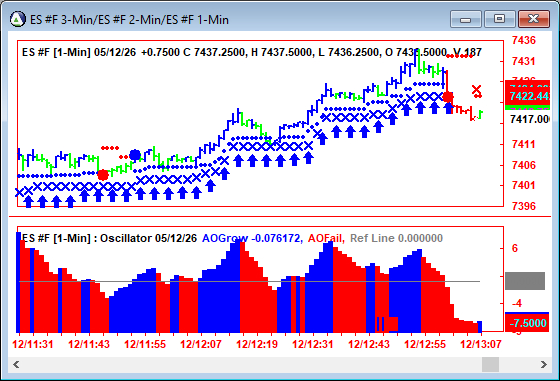Image resolution: width=560 pixels, height=381 pixels.
Task: Click the oscillator axis label 6
Action: (x=515, y=248)
